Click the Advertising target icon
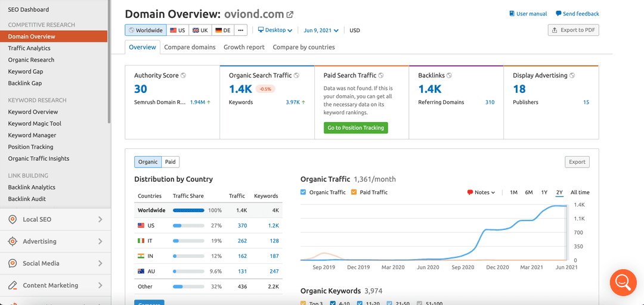644x305 pixels. pos(13,241)
